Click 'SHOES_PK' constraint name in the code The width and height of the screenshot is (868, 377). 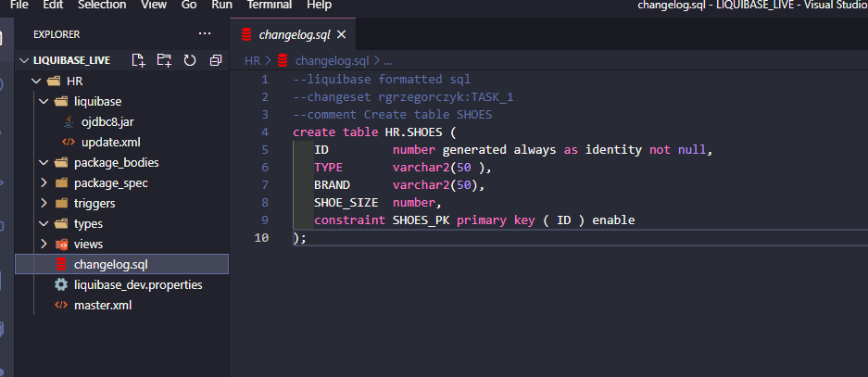tap(421, 220)
